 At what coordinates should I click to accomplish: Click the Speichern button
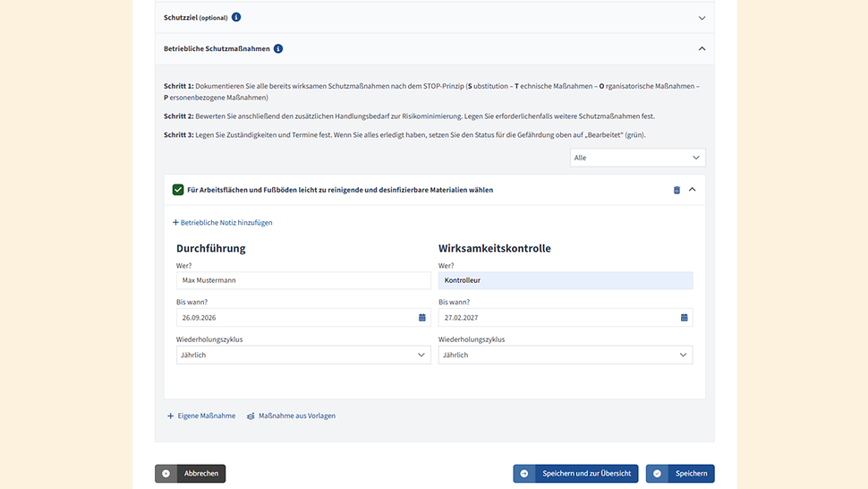tap(680, 474)
